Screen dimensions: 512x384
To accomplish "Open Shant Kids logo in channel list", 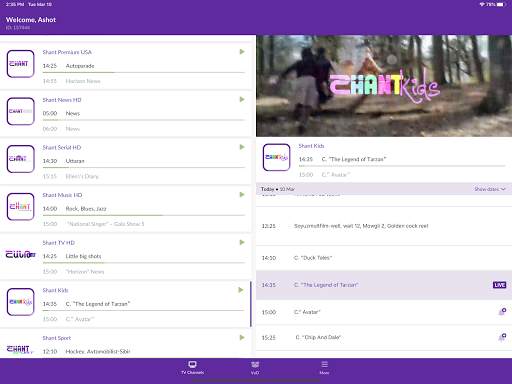I will [20, 302].
